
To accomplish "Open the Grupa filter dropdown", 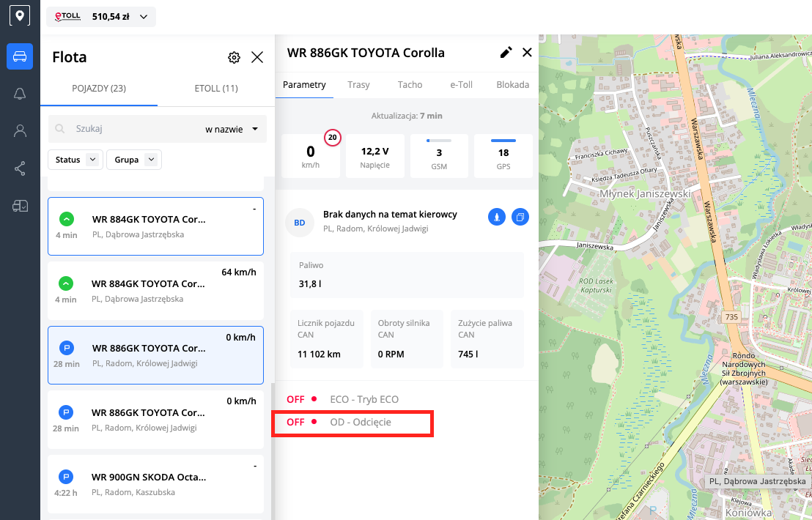I will coord(134,160).
